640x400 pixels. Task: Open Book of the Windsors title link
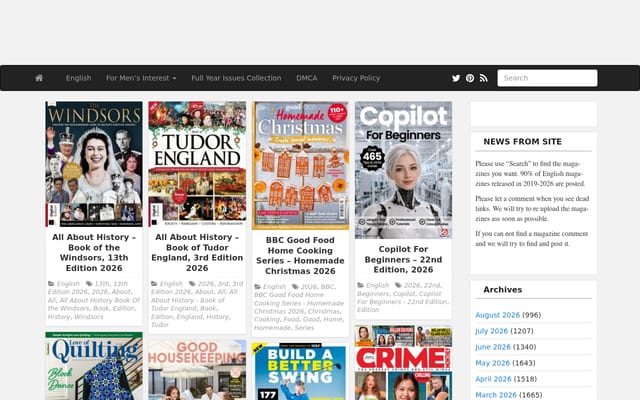[94, 253]
